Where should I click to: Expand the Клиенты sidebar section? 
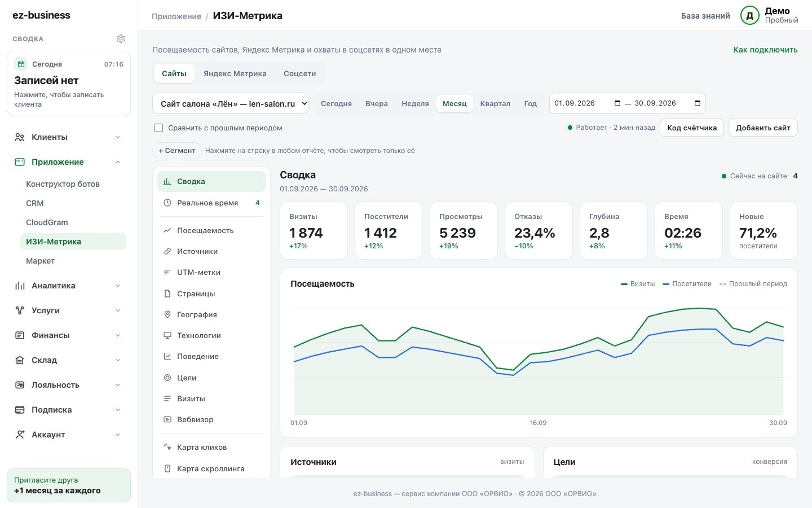[x=69, y=137]
